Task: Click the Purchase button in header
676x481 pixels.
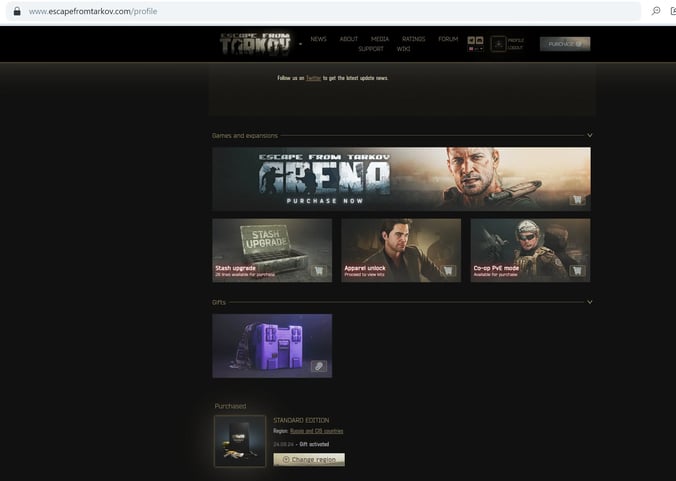Action: (x=565, y=44)
